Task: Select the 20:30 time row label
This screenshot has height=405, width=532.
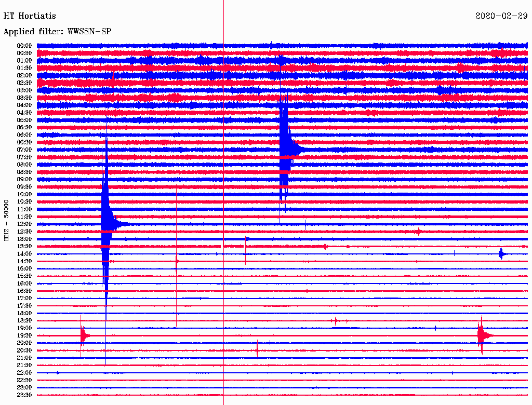Action: 24,350
